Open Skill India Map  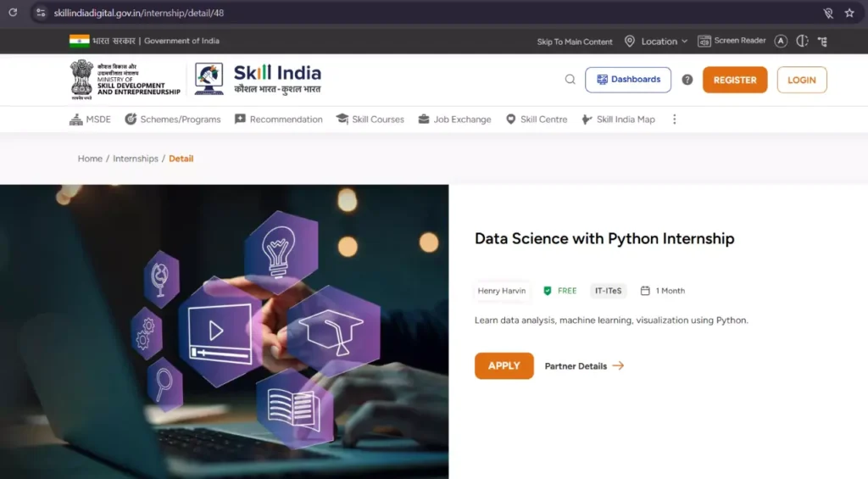pyautogui.click(x=618, y=119)
